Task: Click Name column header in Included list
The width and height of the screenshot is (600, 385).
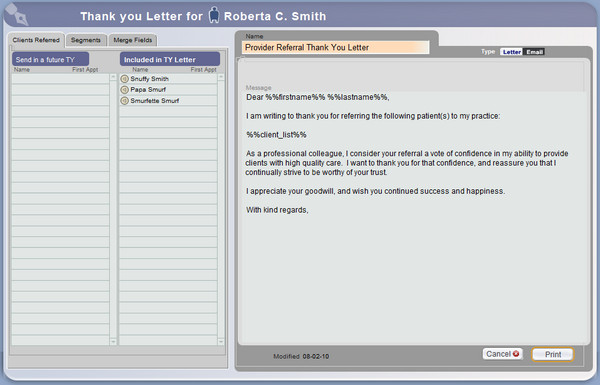Action: 140,70
